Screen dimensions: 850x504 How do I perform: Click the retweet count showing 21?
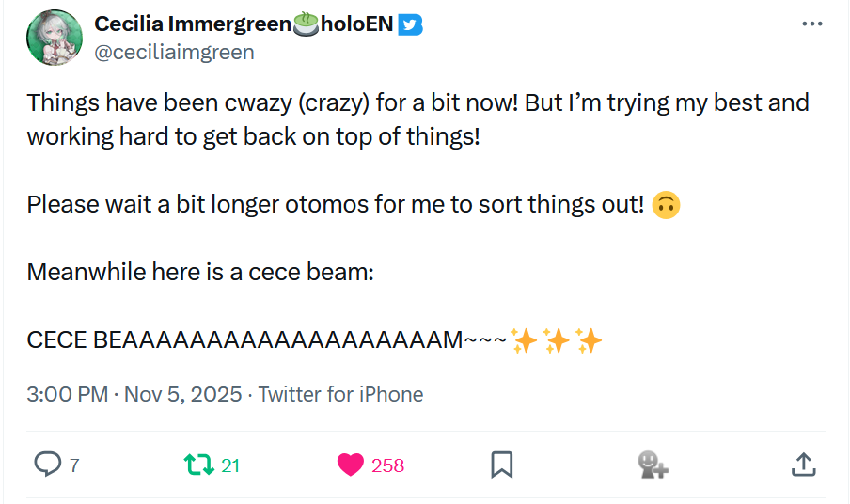[x=230, y=465]
